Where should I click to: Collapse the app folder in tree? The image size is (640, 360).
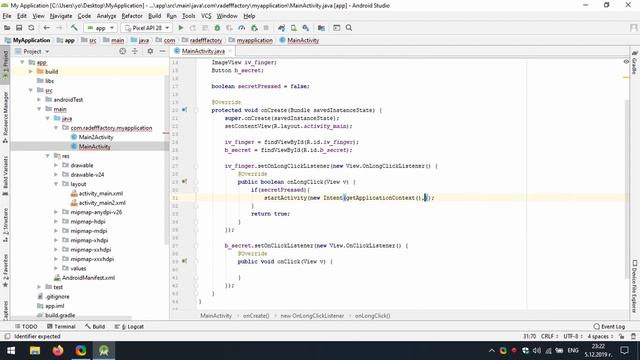point(22,62)
